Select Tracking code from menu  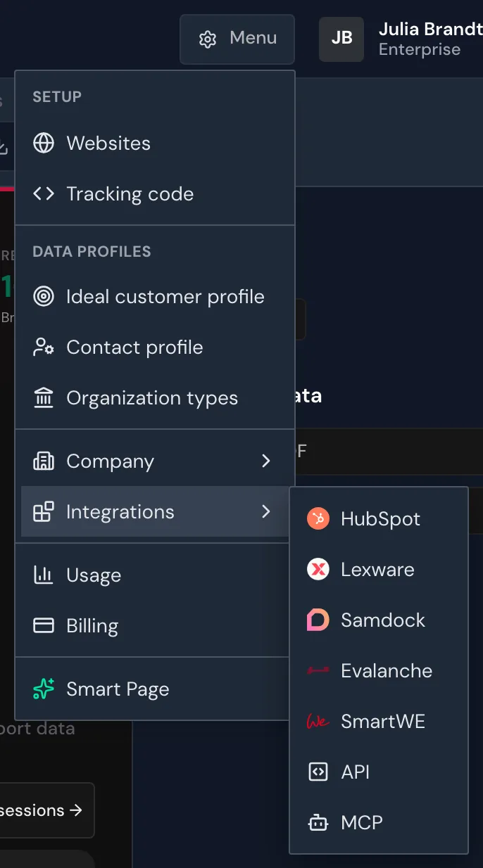pos(155,194)
